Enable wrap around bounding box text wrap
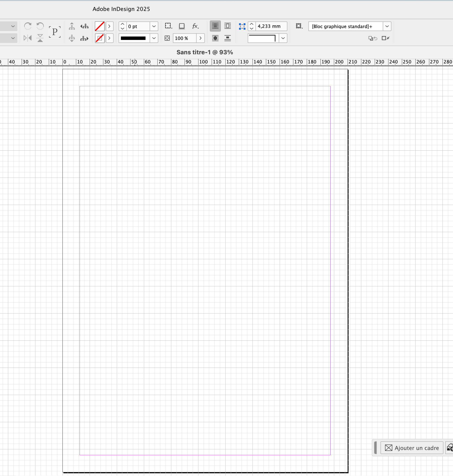Image resolution: width=453 pixels, height=476 pixels. click(x=227, y=26)
